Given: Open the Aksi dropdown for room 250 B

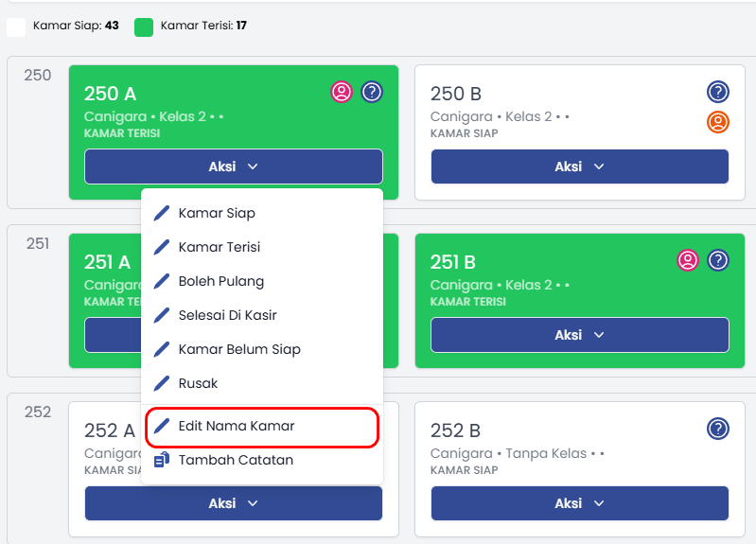Looking at the screenshot, I should tap(580, 167).
